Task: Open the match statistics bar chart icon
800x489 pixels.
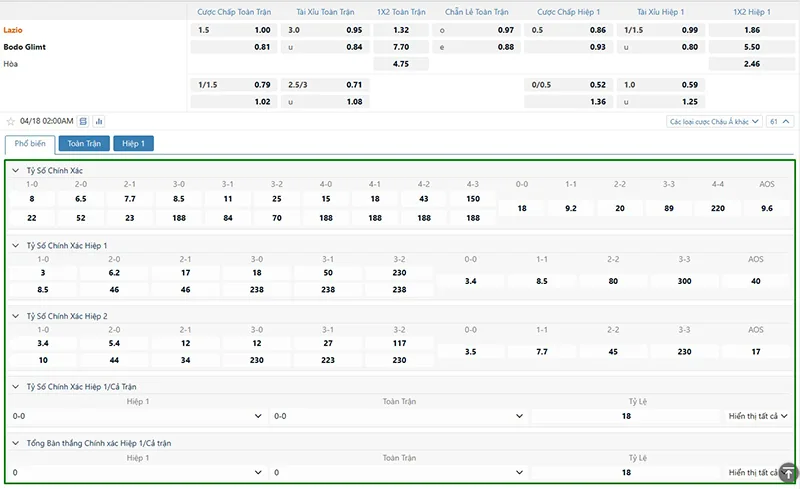Action: pyautogui.click(x=99, y=121)
